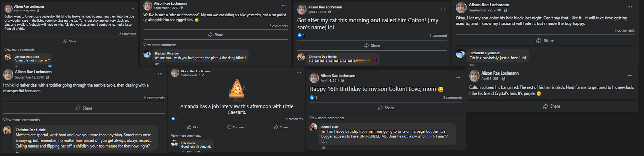Viewport: 644px width, 156px height.
Task: Expand View more comments on egged bike post
Action: point(160,45)
